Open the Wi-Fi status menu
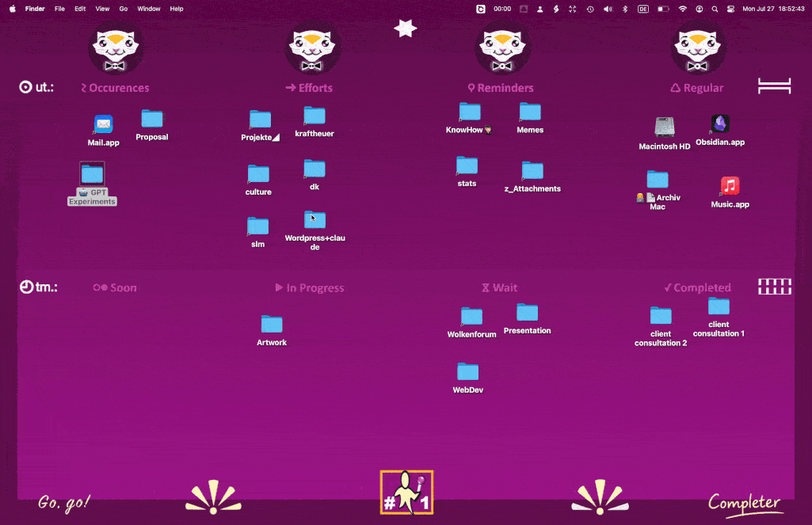The image size is (812, 525). [x=683, y=9]
